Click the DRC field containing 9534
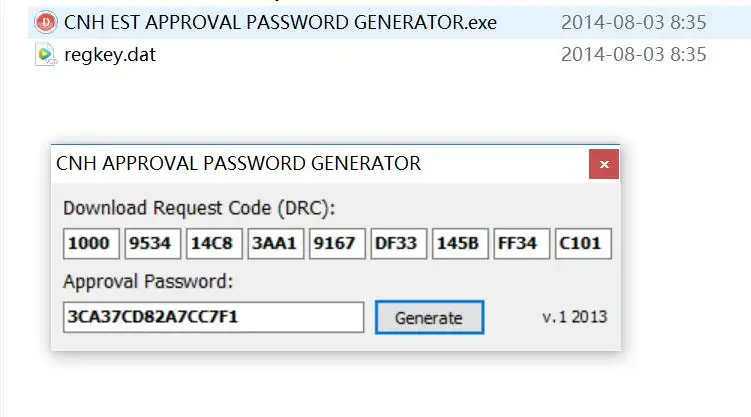751x417 pixels. pyautogui.click(x=153, y=244)
